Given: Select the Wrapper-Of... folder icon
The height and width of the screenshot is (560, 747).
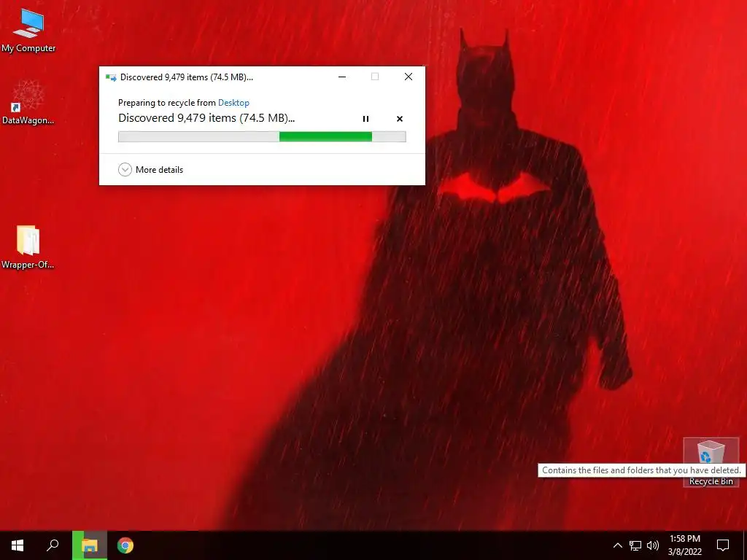Looking at the screenshot, I should (x=28, y=247).
